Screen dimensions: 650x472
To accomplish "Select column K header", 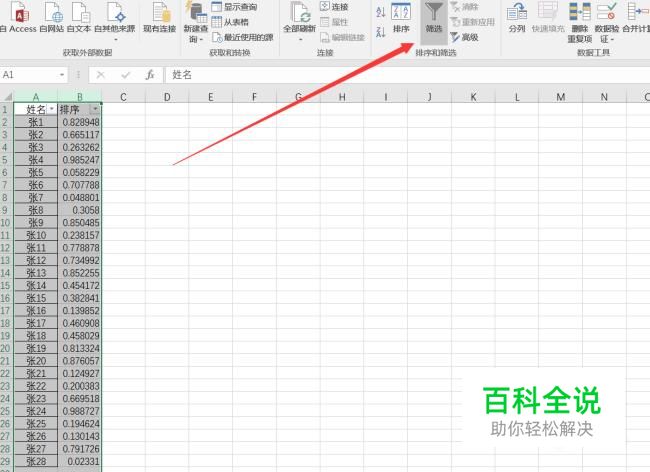I will pos(473,97).
